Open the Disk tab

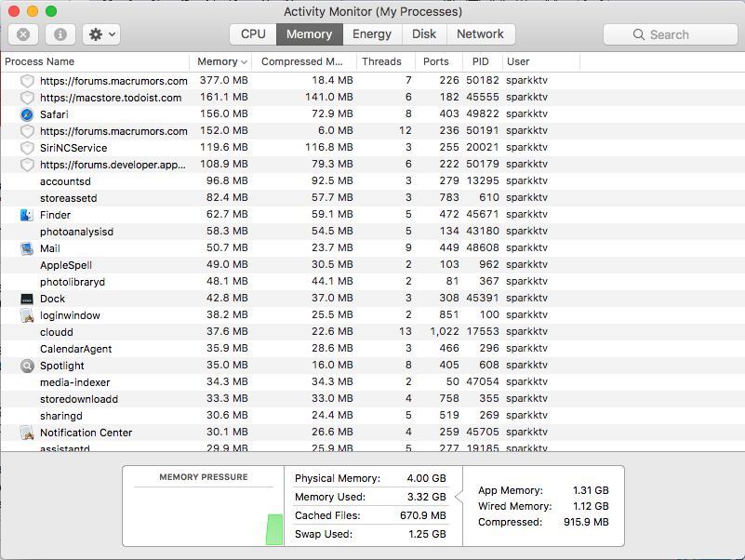(424, 34)
